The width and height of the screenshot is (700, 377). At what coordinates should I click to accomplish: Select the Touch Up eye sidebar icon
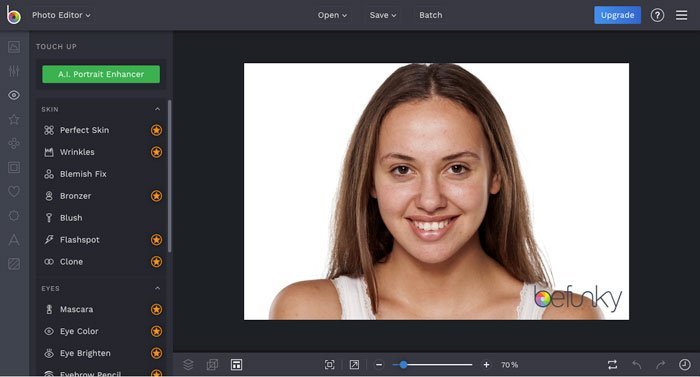pyautogui.click(x=14, y=95)
